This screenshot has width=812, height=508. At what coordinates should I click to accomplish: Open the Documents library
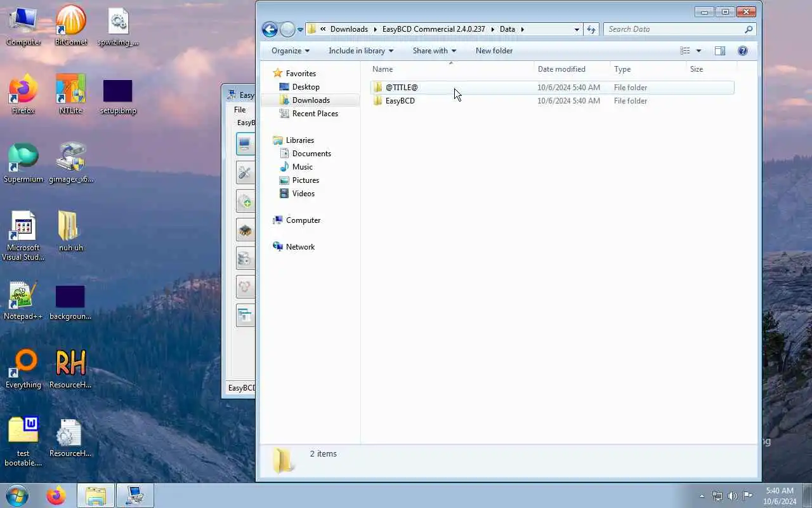(311, 154)
